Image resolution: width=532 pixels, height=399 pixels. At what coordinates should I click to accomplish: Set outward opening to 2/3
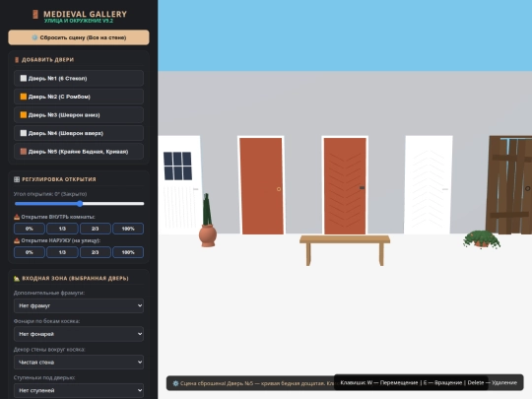[95, 252]
